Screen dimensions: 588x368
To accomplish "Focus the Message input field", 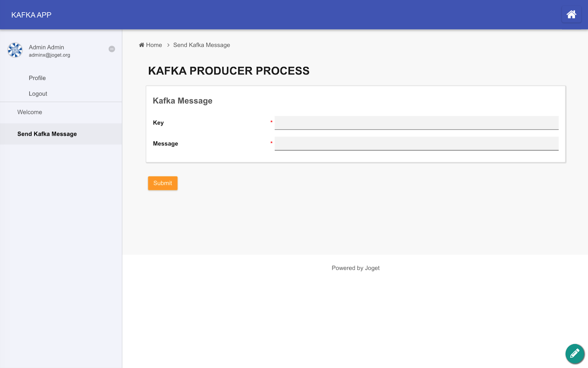I will tap(416, 144).
